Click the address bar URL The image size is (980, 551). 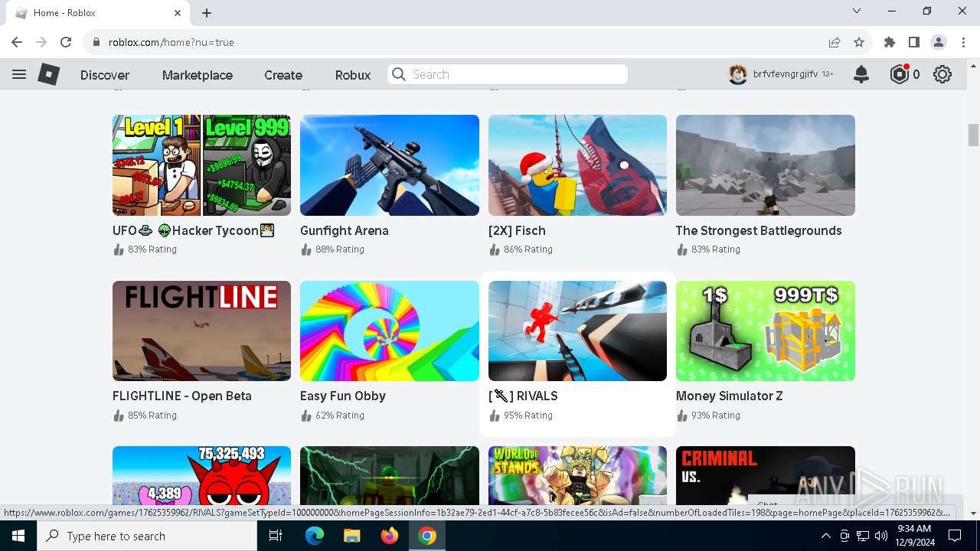pyautogui.click(x=171, y=42)
